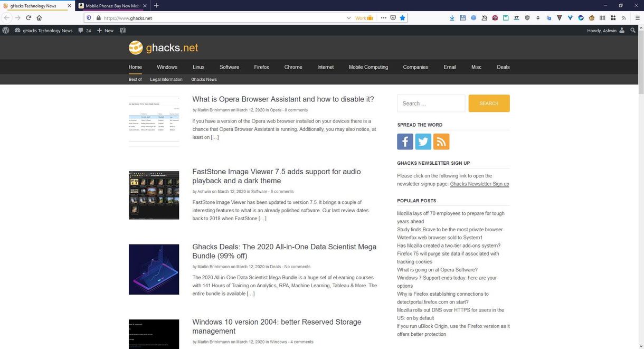Share via the Facebook icon
Image resolution: width=644 pixels, height=349 pixels.
pyautogui.click(x=405, y=141)
